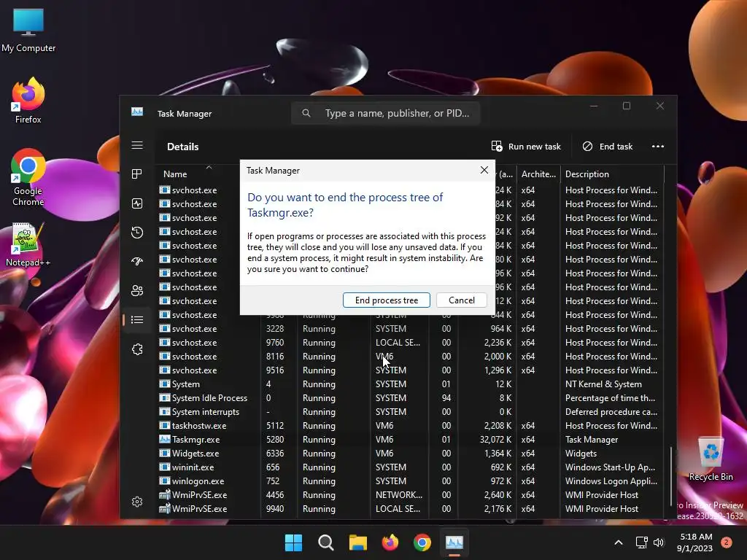This screenshot has height=560, width=747.
Task: Sort by the Architecture column header
Action: pos(538,174)
